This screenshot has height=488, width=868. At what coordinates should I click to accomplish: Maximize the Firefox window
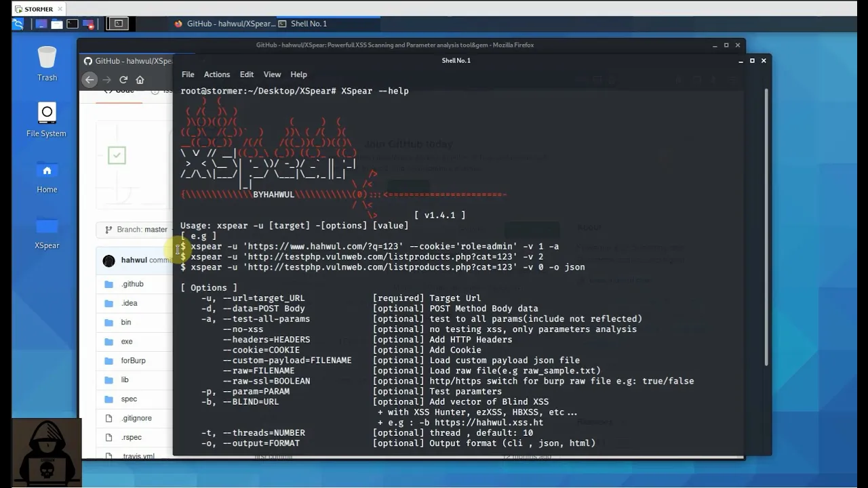point(726,45)
